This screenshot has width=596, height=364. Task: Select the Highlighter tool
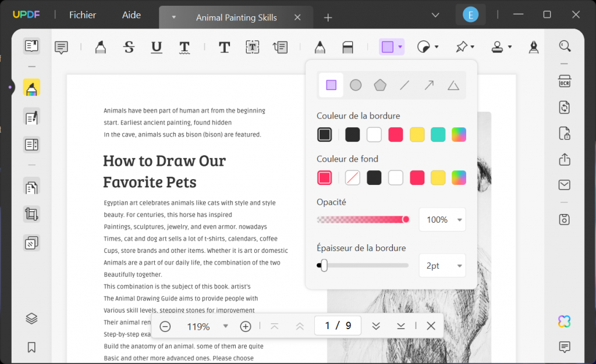click(101, 47)
